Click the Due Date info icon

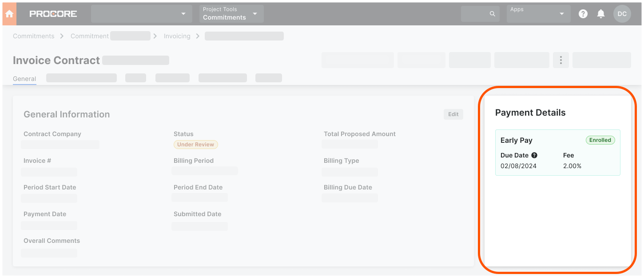pos(535,155)
